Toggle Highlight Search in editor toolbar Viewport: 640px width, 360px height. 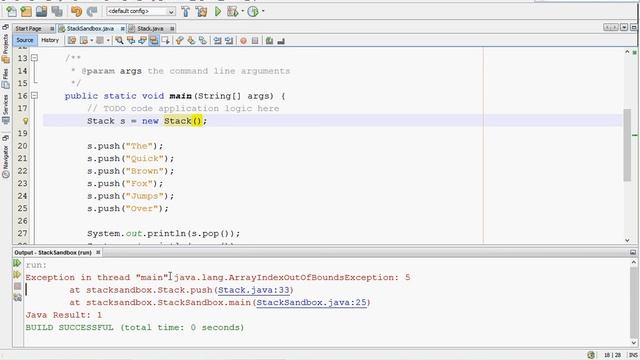pos(154,40)
